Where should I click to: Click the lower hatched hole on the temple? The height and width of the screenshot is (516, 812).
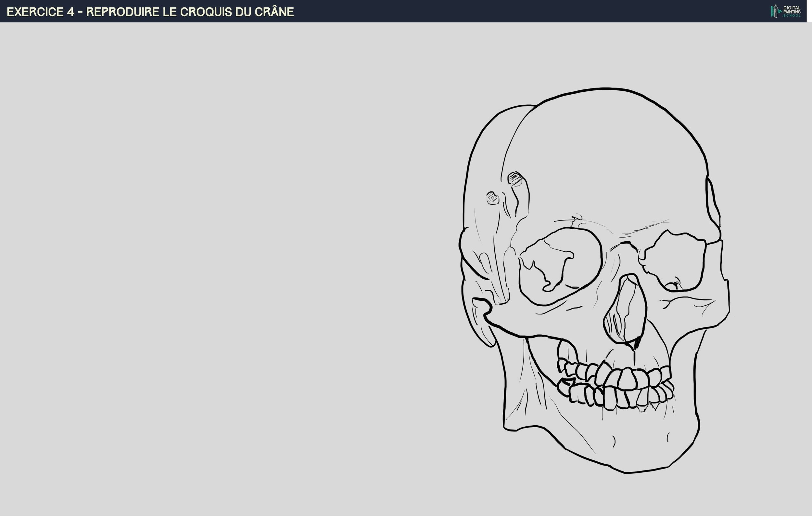[492, 198]
